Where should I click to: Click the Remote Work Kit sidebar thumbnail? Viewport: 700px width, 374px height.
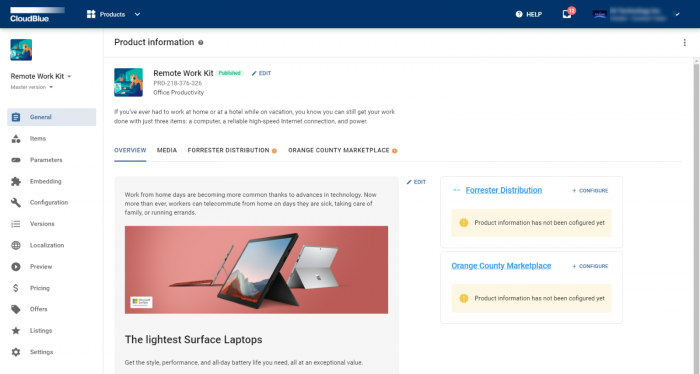pyautogui.click(x=21, y=50)
